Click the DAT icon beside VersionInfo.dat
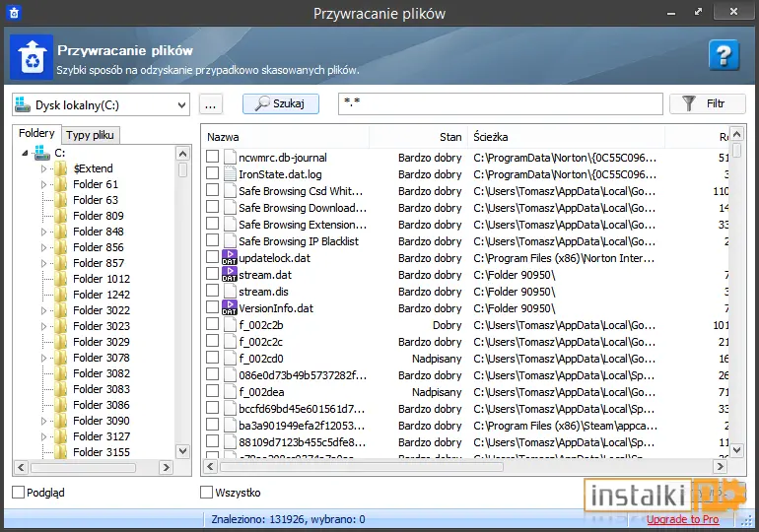759x532 pixels. pyautogui.click(x=230, y=307)
